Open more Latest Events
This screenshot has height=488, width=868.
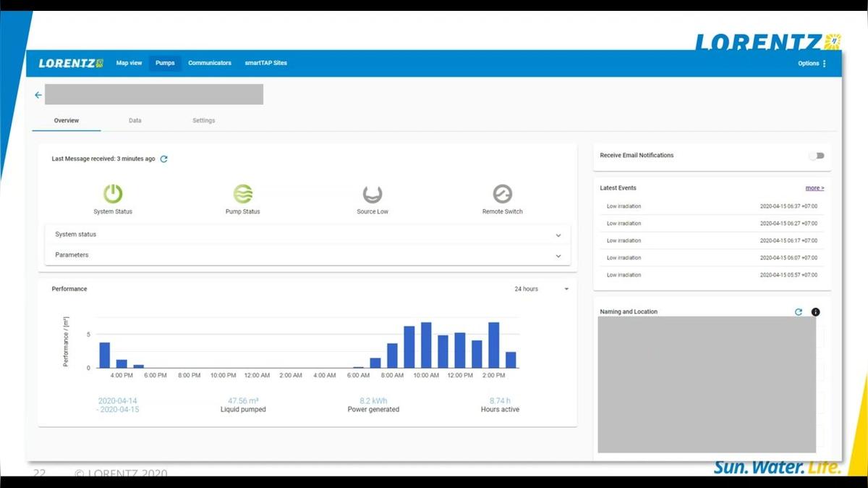814,188
